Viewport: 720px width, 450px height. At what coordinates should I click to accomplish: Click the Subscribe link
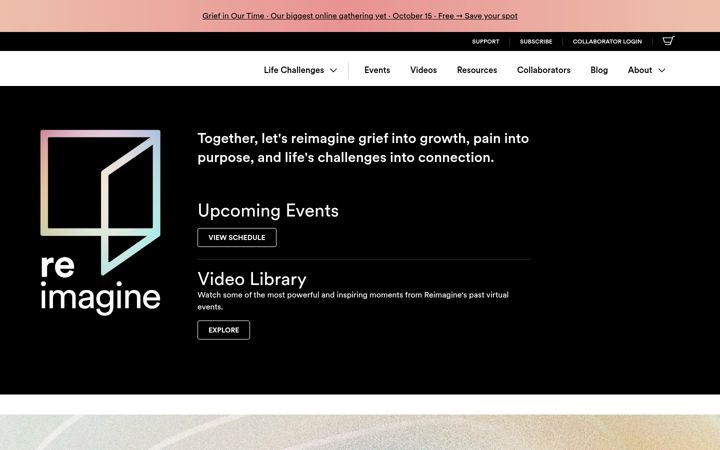pyautogui.click(x=536, y=41)
